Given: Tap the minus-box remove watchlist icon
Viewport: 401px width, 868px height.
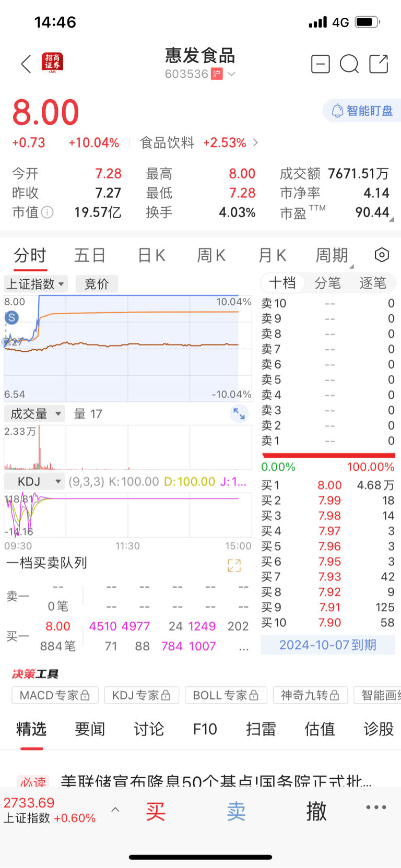Looking at the screenshot, I should (x=321, y=64).
